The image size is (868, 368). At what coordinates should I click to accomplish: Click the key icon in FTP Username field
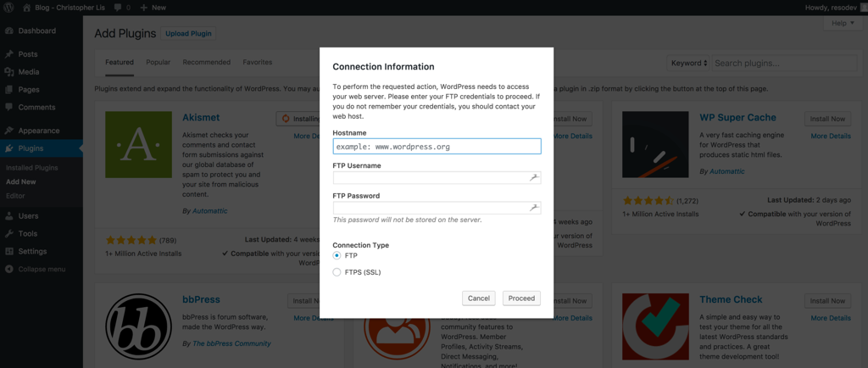(x=534, y=177)
